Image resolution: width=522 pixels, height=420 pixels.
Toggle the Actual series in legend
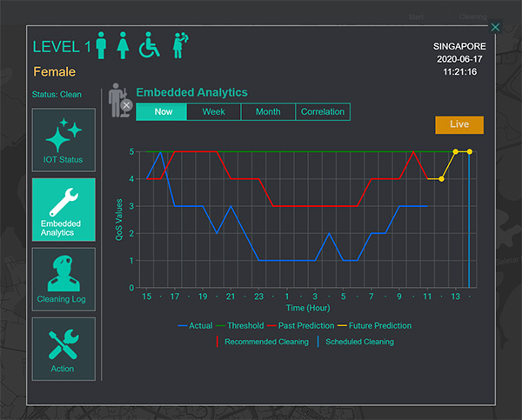click(194, 326)
